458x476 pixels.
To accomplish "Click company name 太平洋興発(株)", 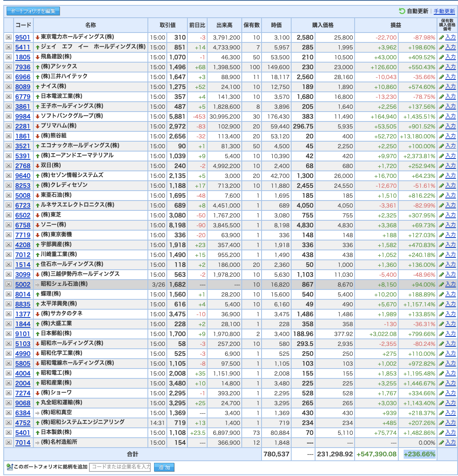I will 59,303.
